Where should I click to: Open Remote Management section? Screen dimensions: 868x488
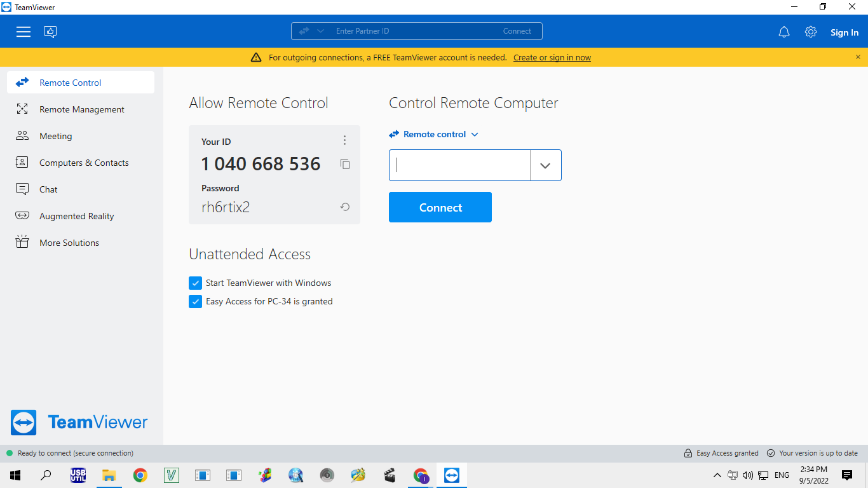81,109
